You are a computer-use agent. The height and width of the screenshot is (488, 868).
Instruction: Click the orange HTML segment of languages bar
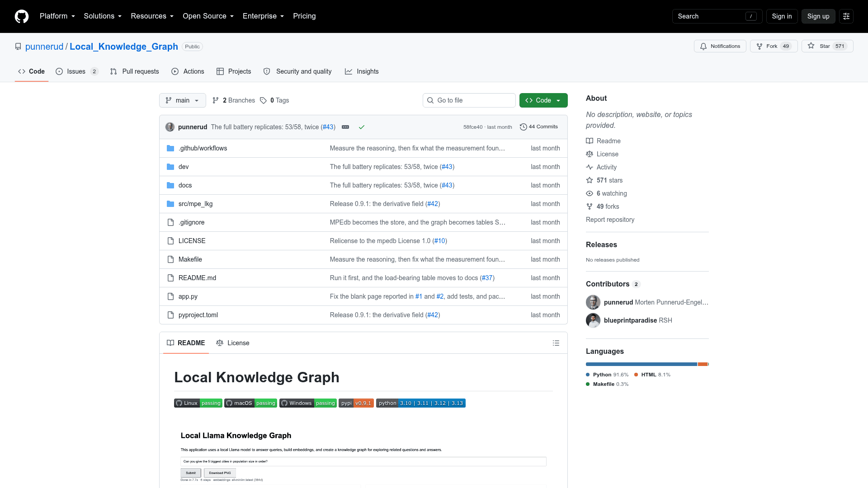703,364
